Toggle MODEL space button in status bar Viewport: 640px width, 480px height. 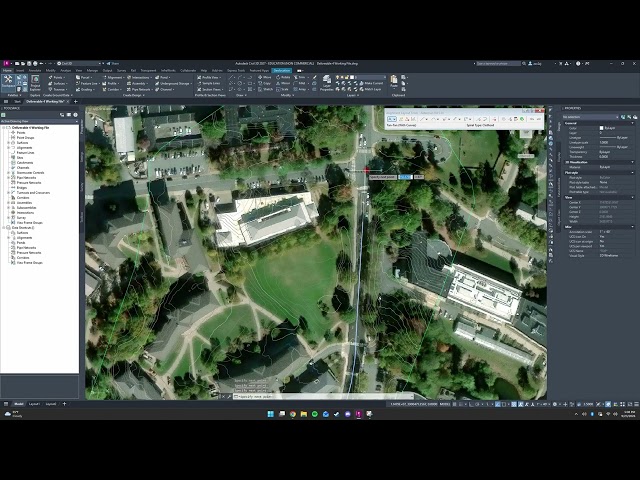(445, 404)
